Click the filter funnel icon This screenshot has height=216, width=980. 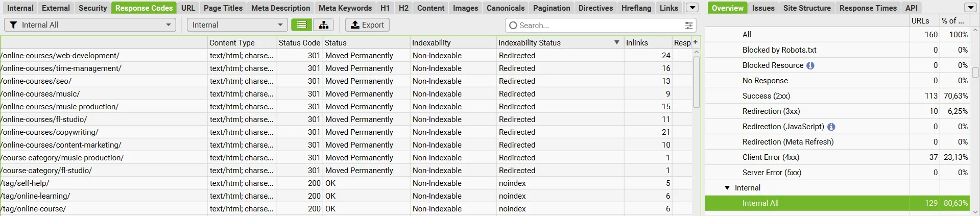click(14, 25)
